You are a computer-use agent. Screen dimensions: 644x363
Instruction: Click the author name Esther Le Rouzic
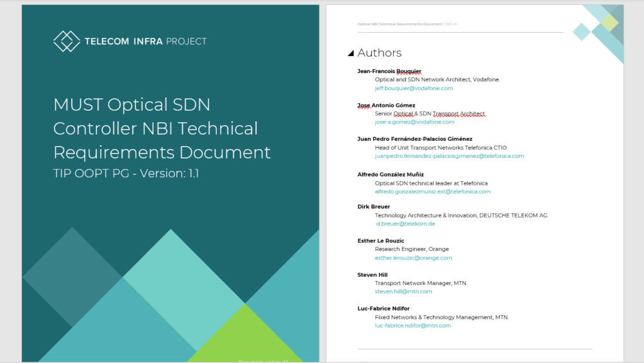point(380,241)
